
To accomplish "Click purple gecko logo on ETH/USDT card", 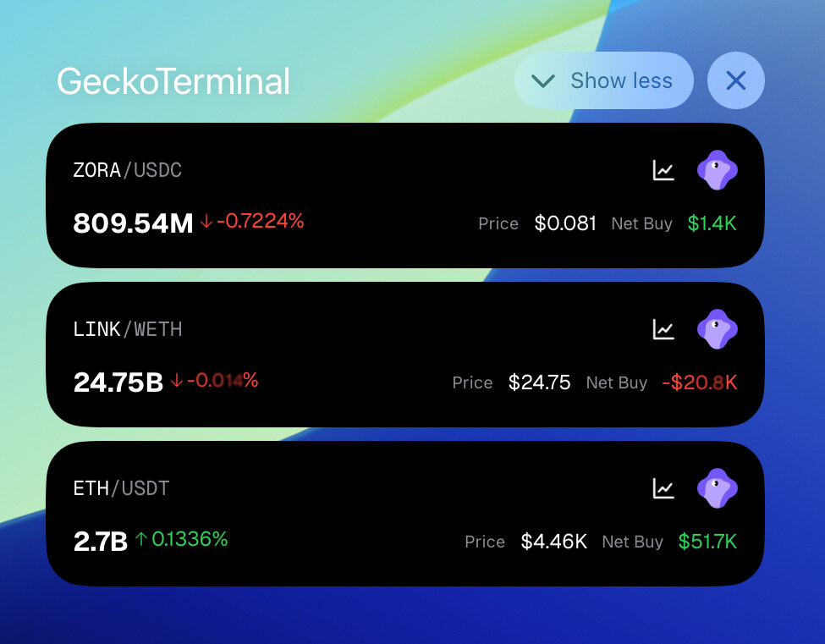I will [718, 488].
